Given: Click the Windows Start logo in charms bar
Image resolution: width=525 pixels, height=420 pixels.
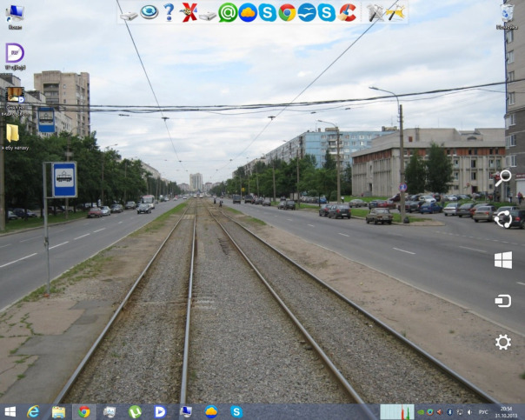Looking at the screenshot, I should (503, 260).
